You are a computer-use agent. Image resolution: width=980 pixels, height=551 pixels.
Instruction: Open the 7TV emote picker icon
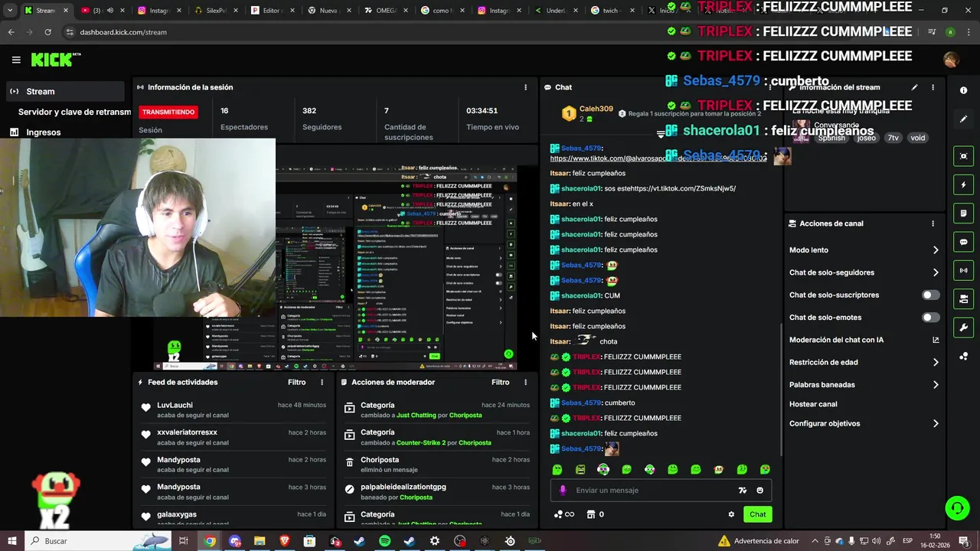click(x=742, y=491)
